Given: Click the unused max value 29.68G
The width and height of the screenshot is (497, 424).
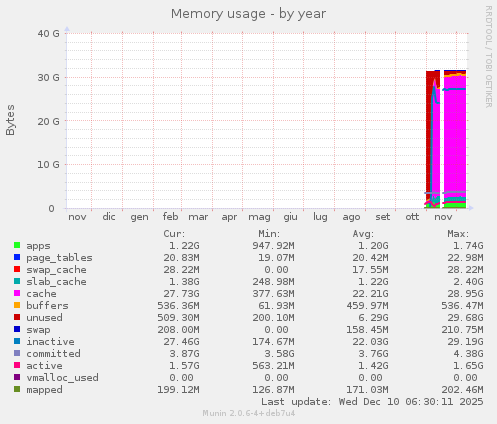Looking at the screenshot, I should pyautogui.click(x=465, y=318).
